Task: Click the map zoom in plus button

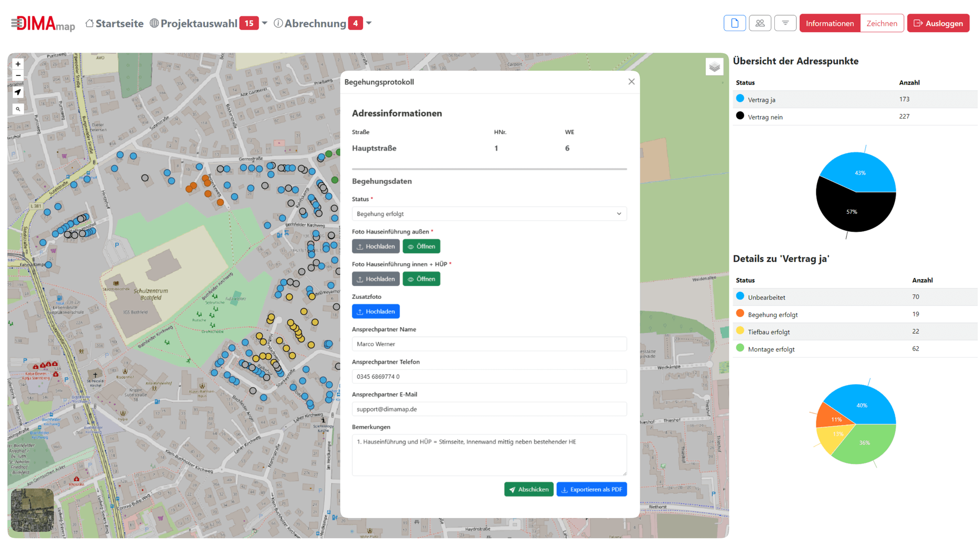Action: [x=18, y=64]
